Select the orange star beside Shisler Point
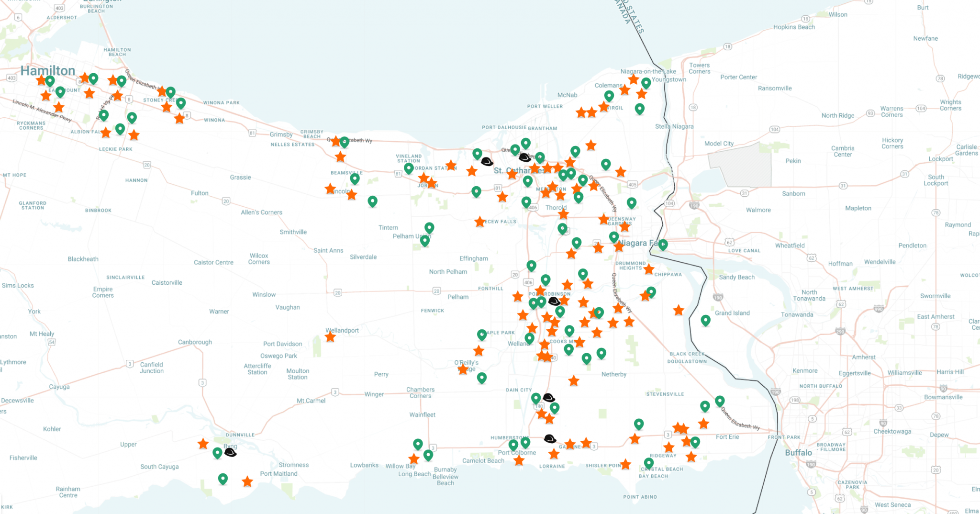Screen dimensions: 980x514 [x=625, y=464]
